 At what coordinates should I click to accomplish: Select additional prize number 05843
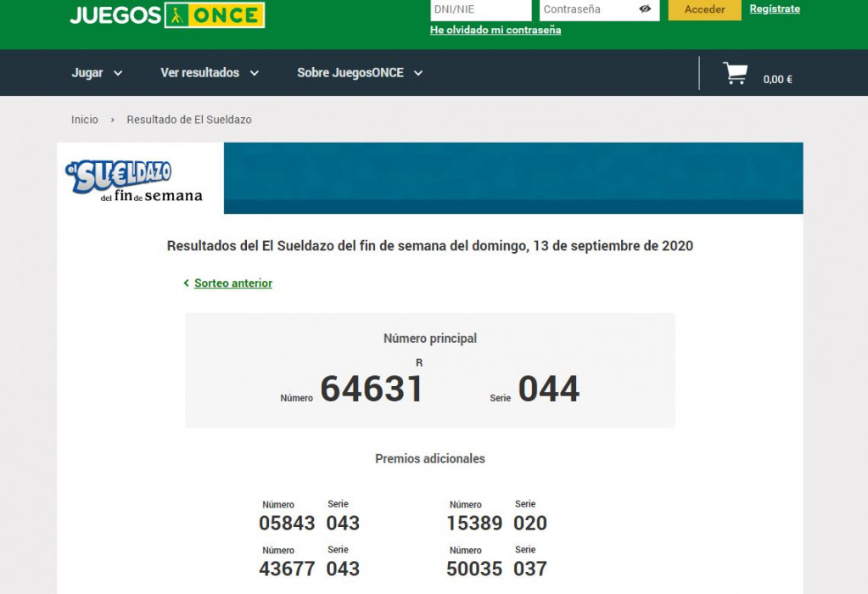(x=287, y=523)
